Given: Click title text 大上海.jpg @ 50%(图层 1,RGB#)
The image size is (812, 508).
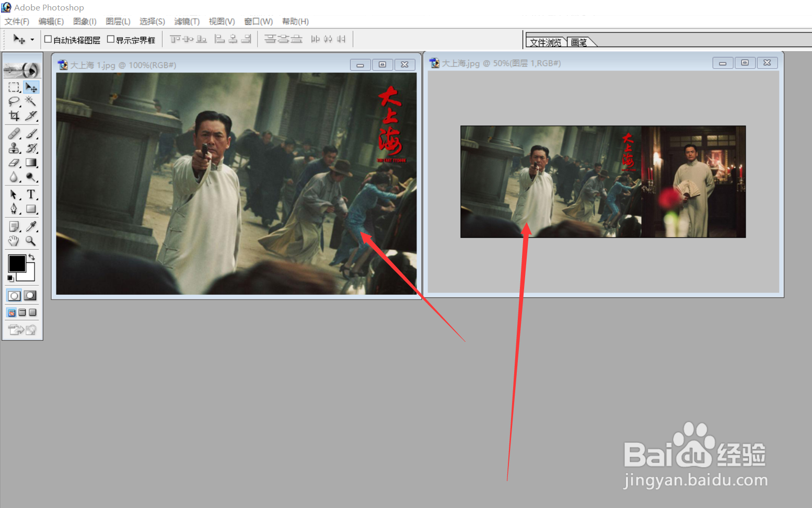Looking at the screenshot, I should click(501, 63).
